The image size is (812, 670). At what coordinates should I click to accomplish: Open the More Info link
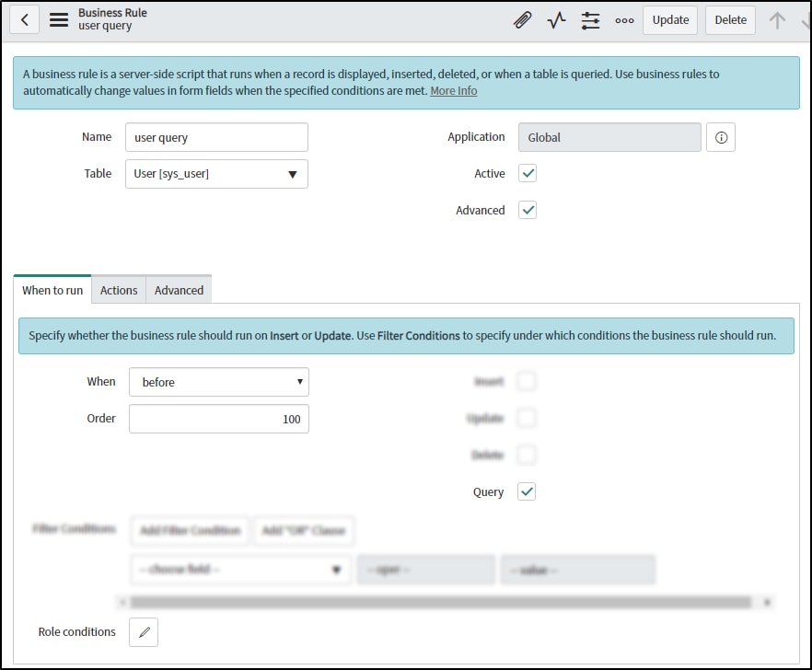point(454,91)
